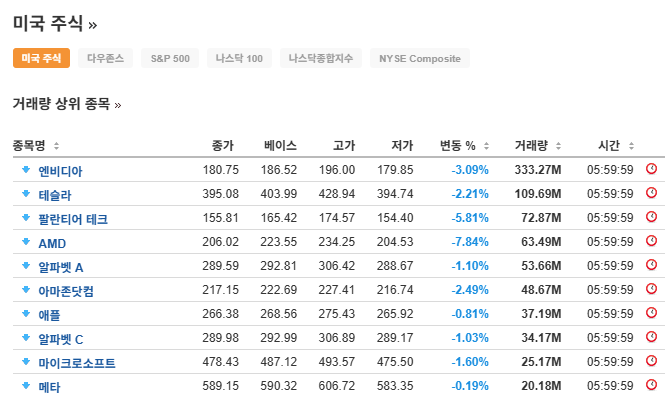
Task: Sort table by 거래량 column arrows
Action: pos(558,146)
